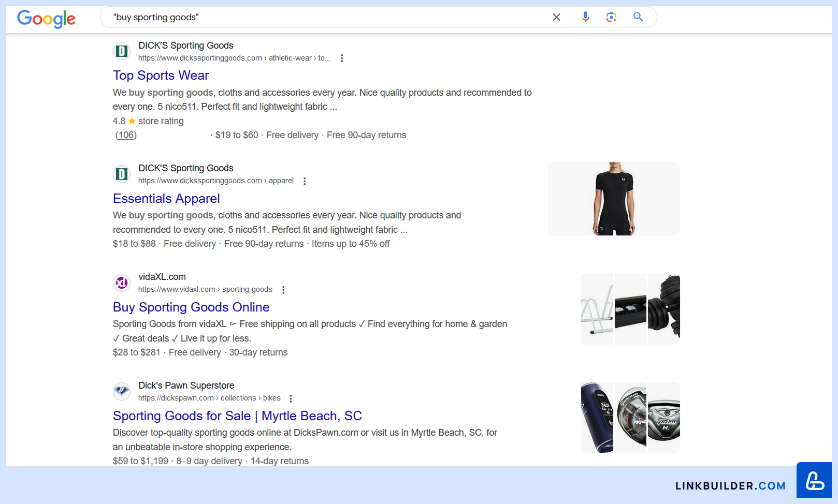Open three-dot menu for Essentials Apparel result

[x=305, y=181]
